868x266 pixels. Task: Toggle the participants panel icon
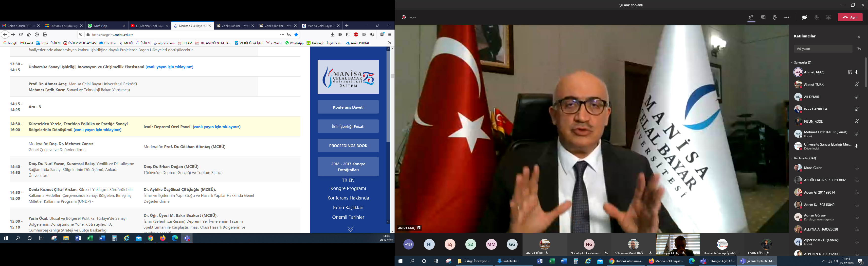coord(751,17)
